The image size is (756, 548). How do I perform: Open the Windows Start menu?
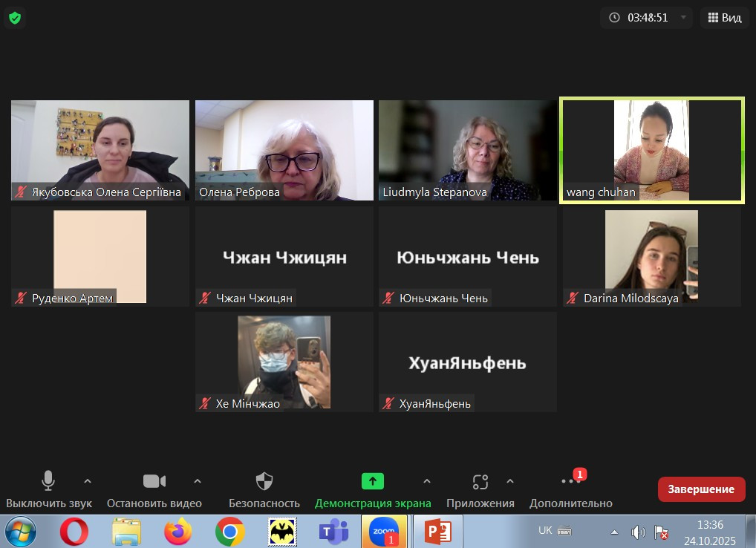coord(20,532)
